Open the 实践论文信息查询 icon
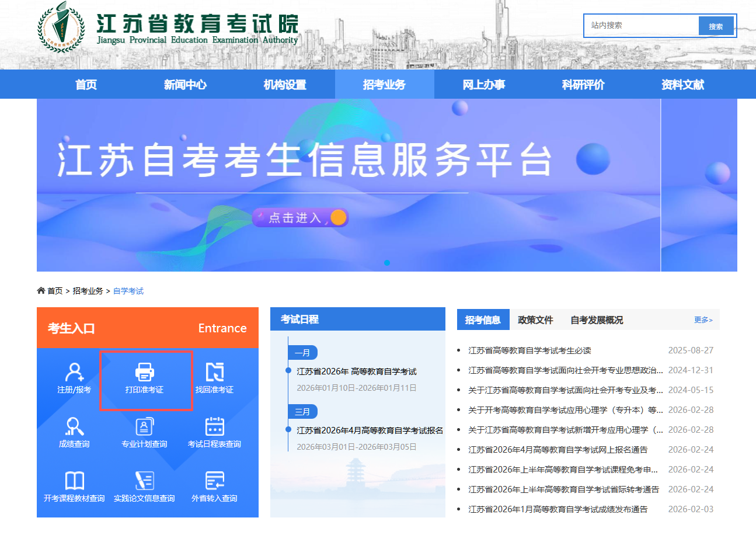The image size is (756, 535). (144, 481)
